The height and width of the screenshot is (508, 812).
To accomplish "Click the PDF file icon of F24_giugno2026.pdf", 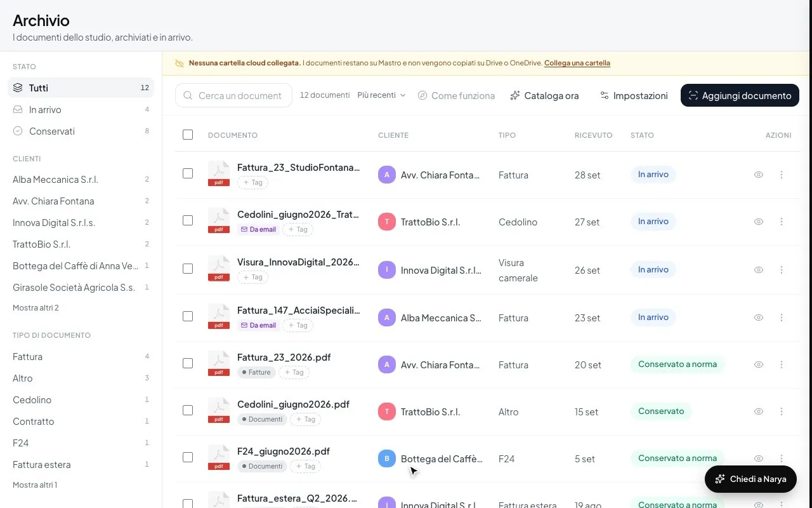I will click(x=219, y=457).
